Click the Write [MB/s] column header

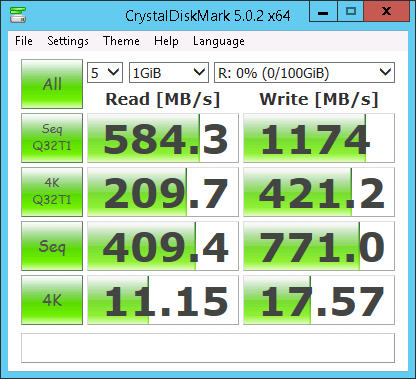pos(319,99)
